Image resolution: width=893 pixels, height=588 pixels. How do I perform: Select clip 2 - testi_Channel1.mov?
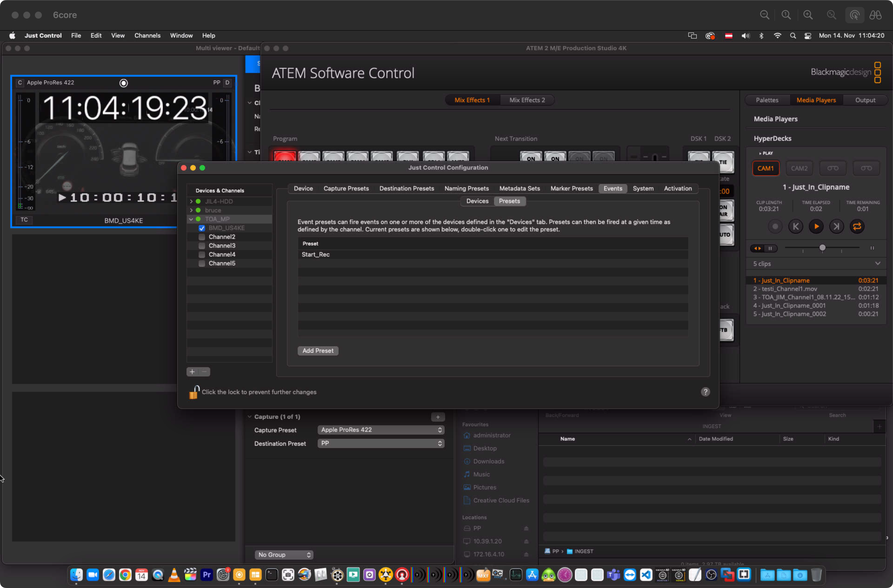[815, 289]
